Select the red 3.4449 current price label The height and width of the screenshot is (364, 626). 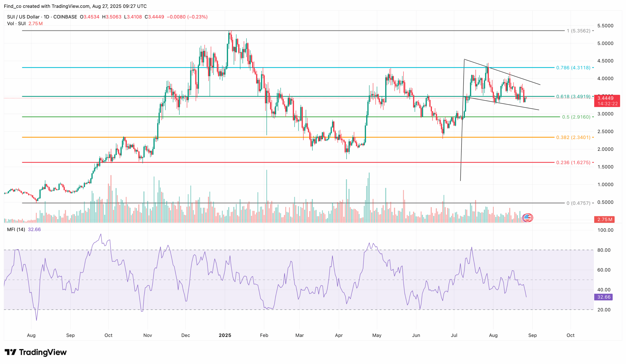pos(606,98)
